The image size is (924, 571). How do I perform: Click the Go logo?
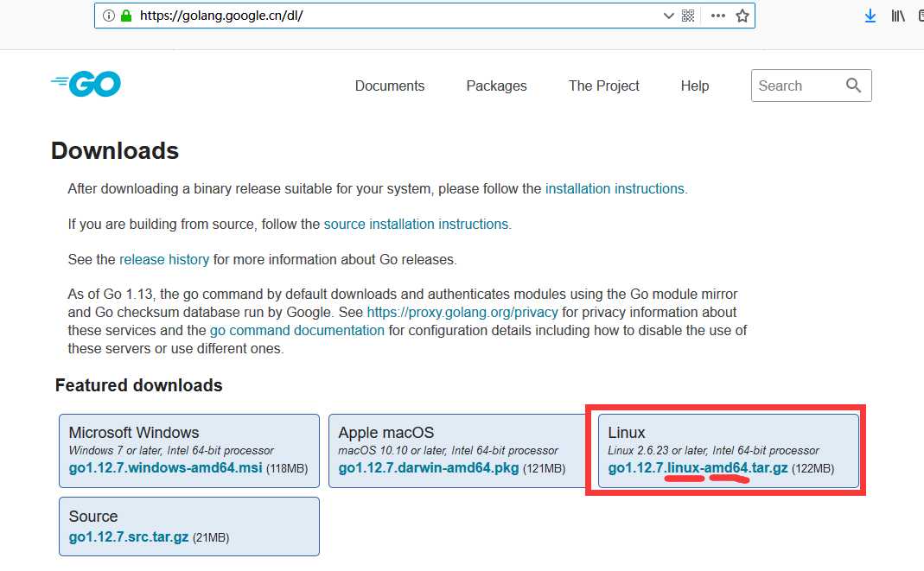tap(86, 84)
